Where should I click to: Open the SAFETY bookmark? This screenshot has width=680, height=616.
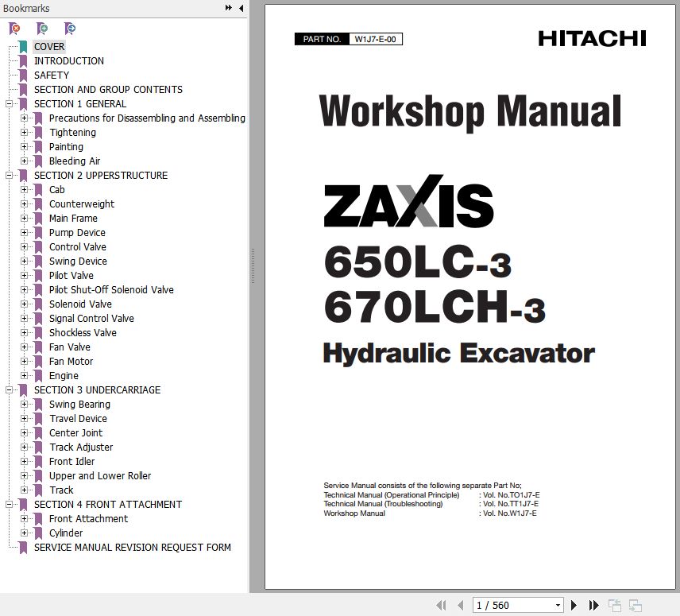[52, 75]
